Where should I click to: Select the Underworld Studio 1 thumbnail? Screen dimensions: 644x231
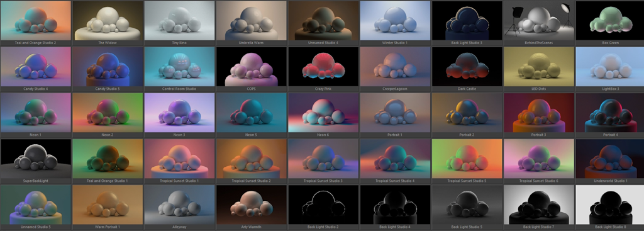click(x=610, y=159)
